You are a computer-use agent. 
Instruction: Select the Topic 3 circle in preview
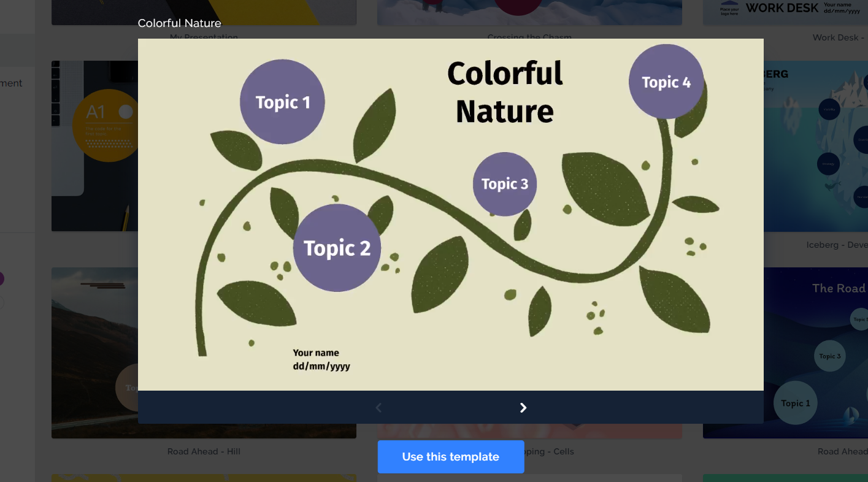(x=505, y=184)
